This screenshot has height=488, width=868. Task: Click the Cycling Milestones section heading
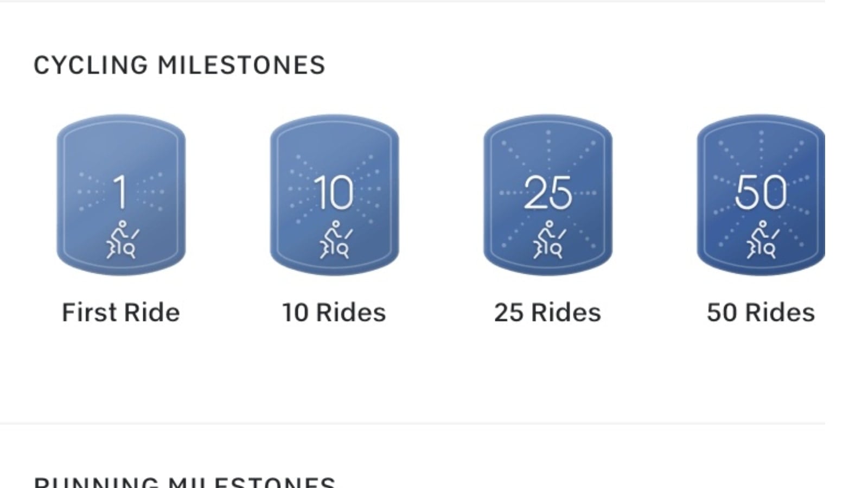180,65
